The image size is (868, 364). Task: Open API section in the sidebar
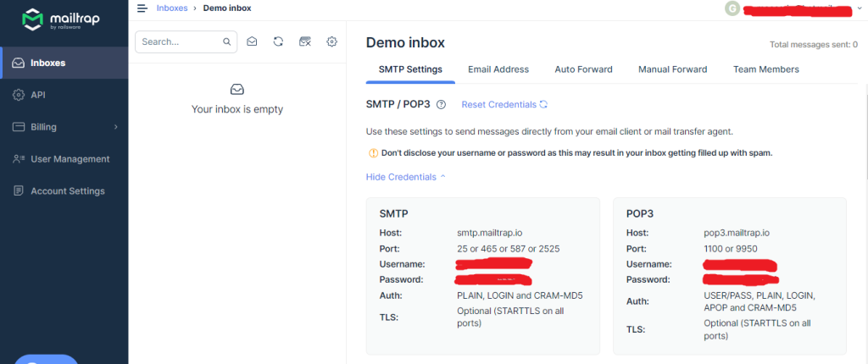pos(64,95)
